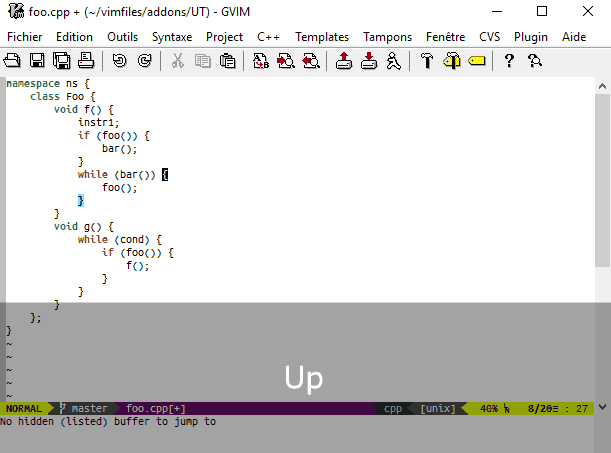This screenshot has width=611, height=453.
Task: Click the Make hammer icon
Action: point(427,61)
